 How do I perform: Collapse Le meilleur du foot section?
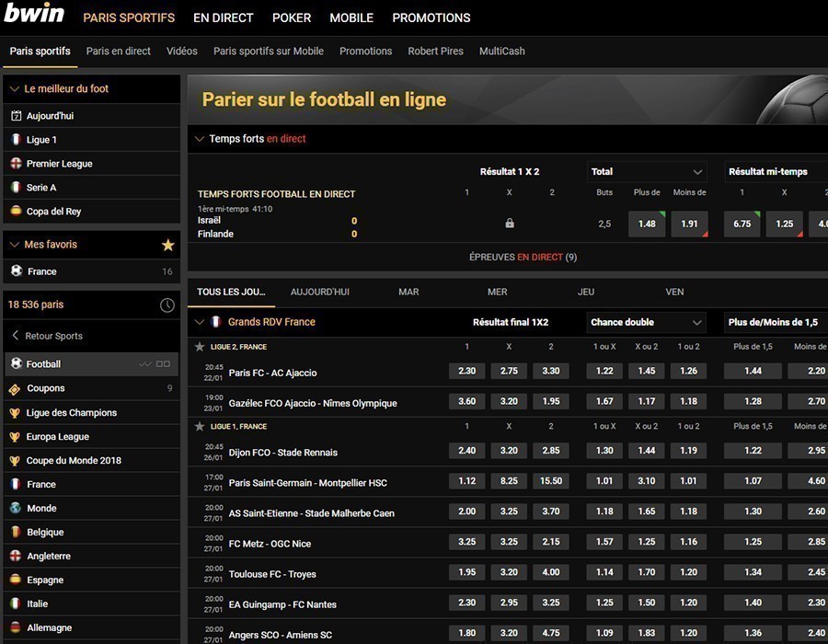coord(15,88)
